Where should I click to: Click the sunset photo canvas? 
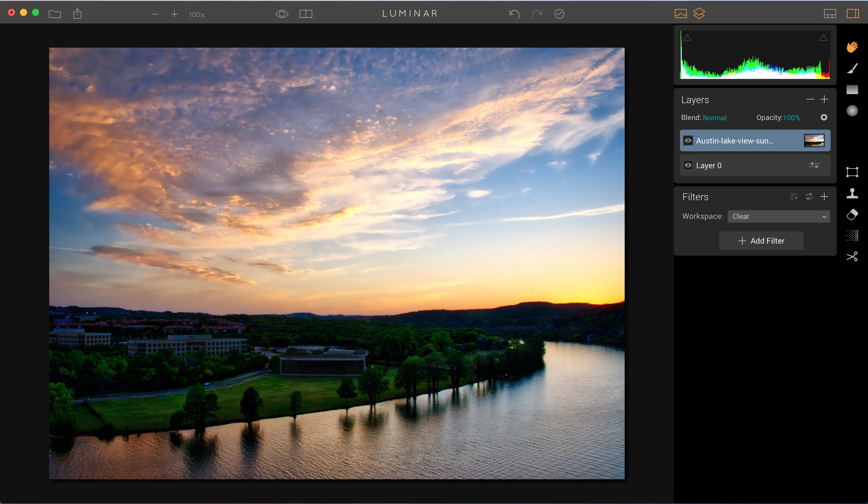pyautogui.click(x=337, y=263)
